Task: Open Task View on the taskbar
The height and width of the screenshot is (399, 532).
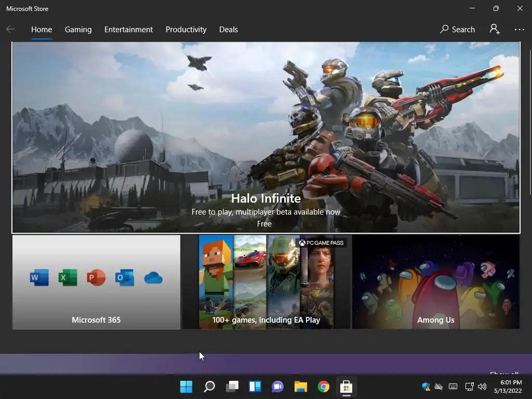Action: coord(232,387)
